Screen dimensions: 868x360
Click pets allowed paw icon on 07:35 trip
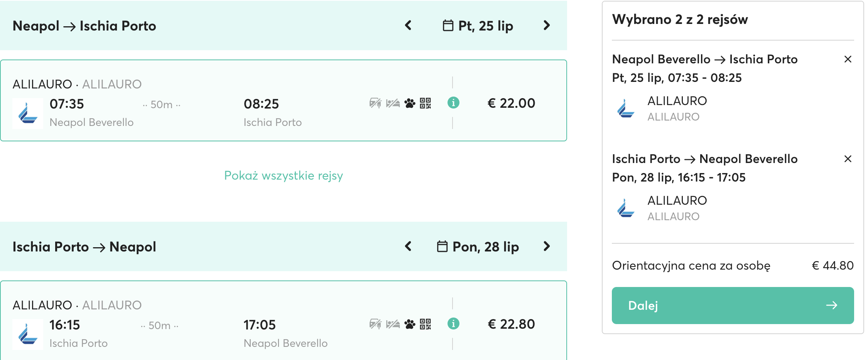[x=410, y=103]
